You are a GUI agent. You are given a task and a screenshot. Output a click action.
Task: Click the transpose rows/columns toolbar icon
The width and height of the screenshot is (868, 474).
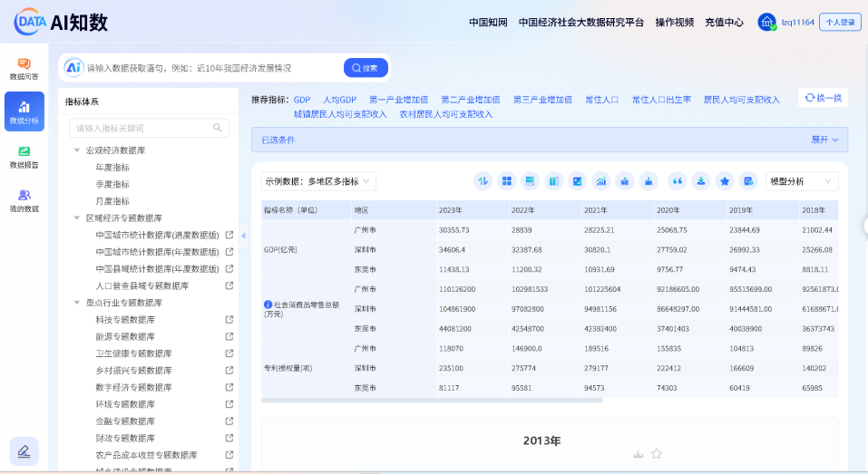tap(483, 181)
